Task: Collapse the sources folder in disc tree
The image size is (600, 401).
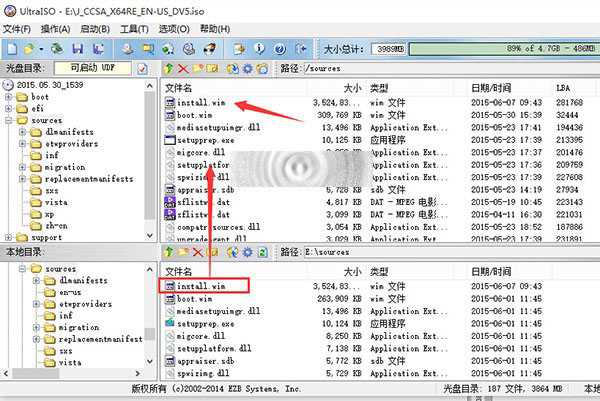Action: tap(8, 120)
